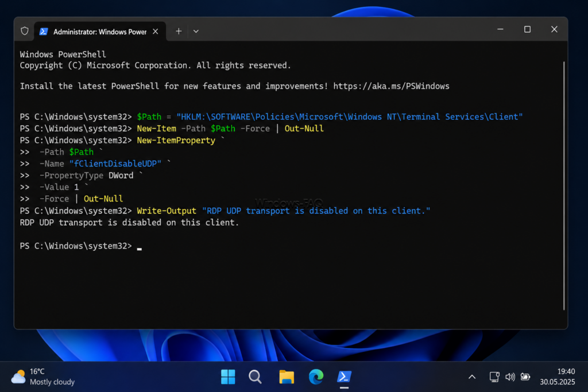Open the Windows Start menu
The width and height of the screenshot is (588, 392).
coord(228,377)
